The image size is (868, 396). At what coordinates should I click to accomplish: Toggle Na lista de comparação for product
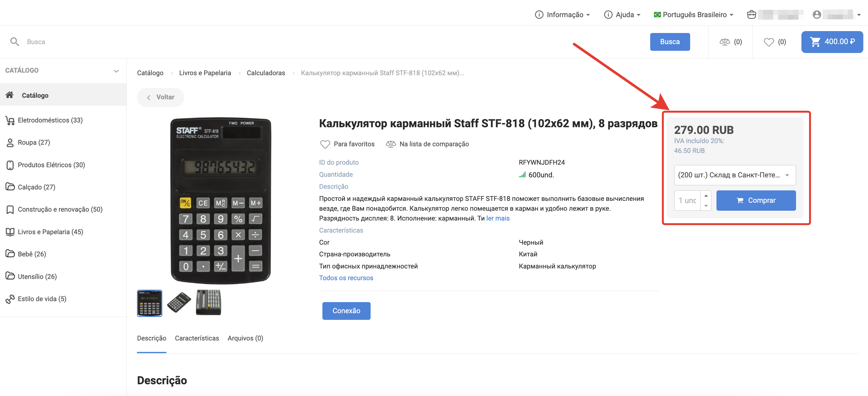pyautogui.click(x=427, y=144)
